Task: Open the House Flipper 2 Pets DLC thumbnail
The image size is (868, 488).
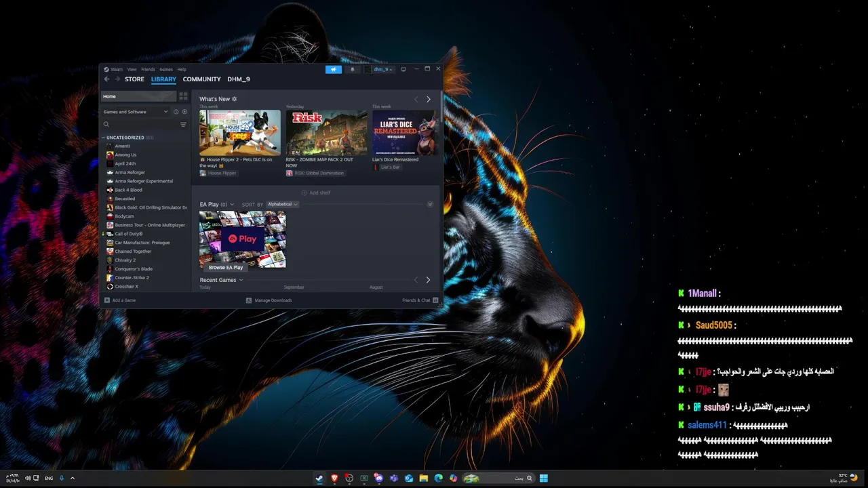Action: (240, 133)
